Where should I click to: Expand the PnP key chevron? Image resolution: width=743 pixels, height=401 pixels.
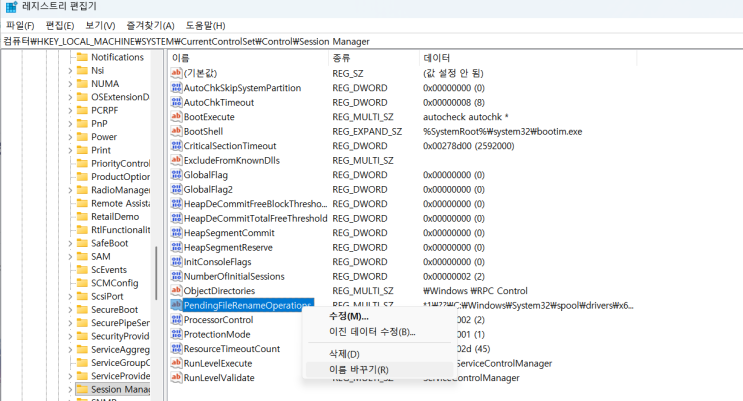[70, 124]
